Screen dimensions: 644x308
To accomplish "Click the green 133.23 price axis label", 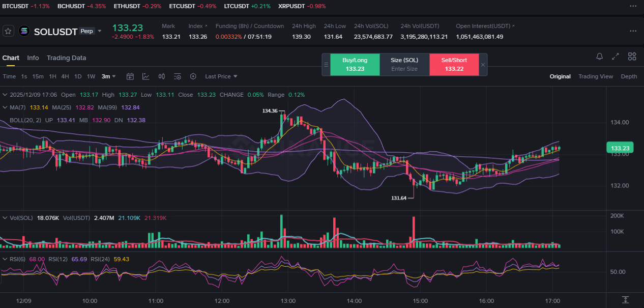I will click(x=620, y=148).
